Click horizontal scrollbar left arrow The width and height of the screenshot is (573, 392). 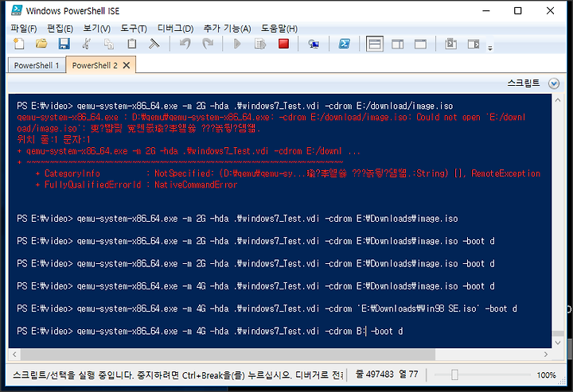[14, 354]
